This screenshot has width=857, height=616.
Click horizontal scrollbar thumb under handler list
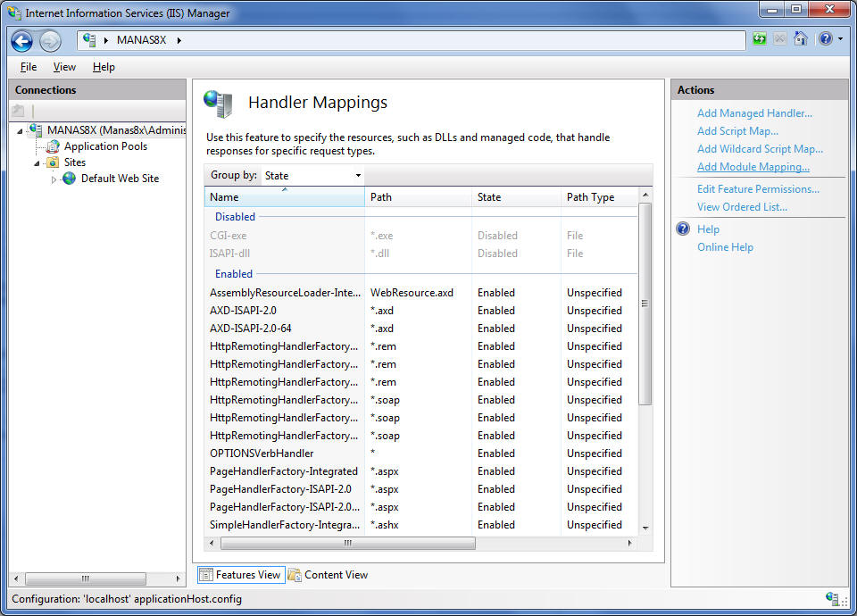[347, 544]
